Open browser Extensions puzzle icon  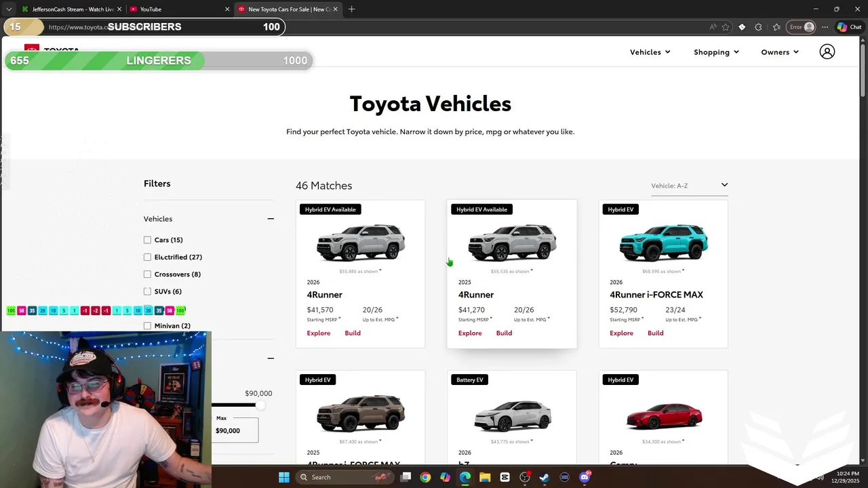coord(758,27)
